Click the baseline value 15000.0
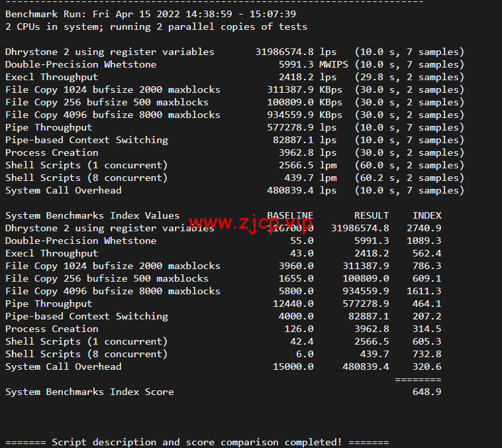Screen dimensions: 502x448 click(x=293, y=366)
